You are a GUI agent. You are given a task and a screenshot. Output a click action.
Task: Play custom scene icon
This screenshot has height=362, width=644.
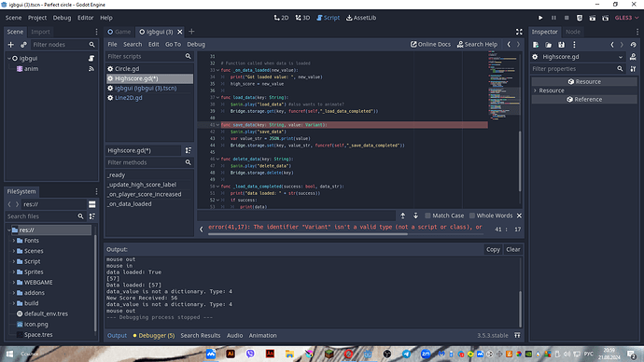pos(606,18)
